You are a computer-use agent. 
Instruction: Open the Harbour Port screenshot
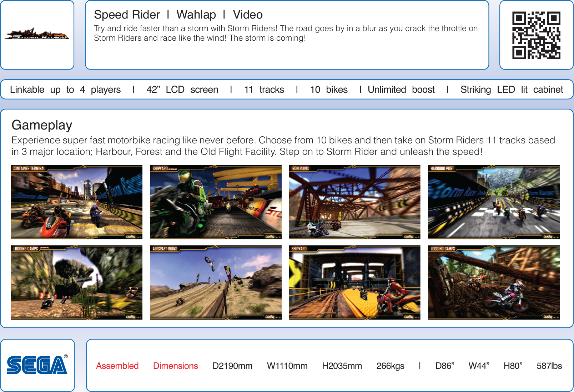coord(494,202)
